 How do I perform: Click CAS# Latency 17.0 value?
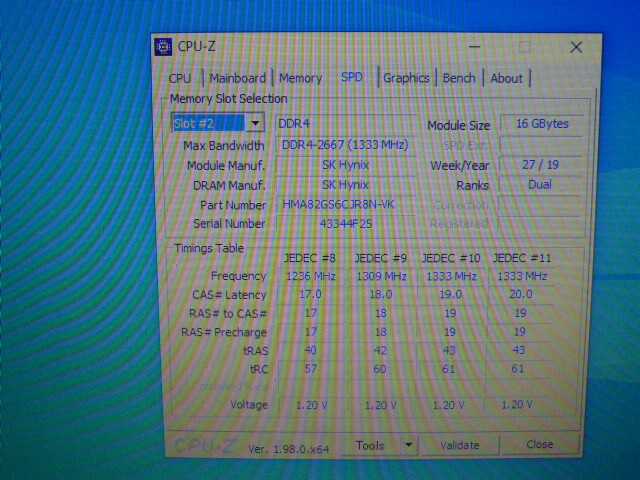(x=310, y=294)
